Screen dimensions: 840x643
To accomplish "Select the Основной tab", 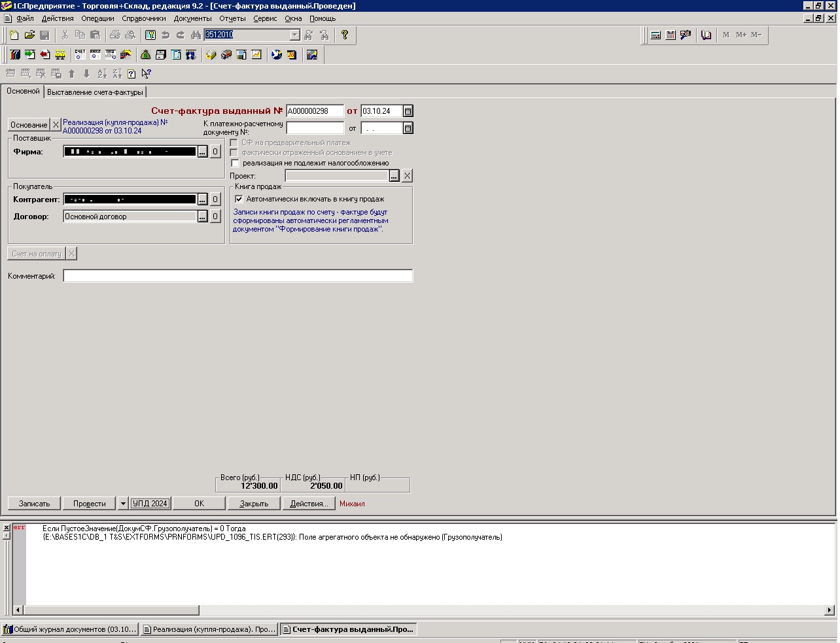I will coord(23,91).
